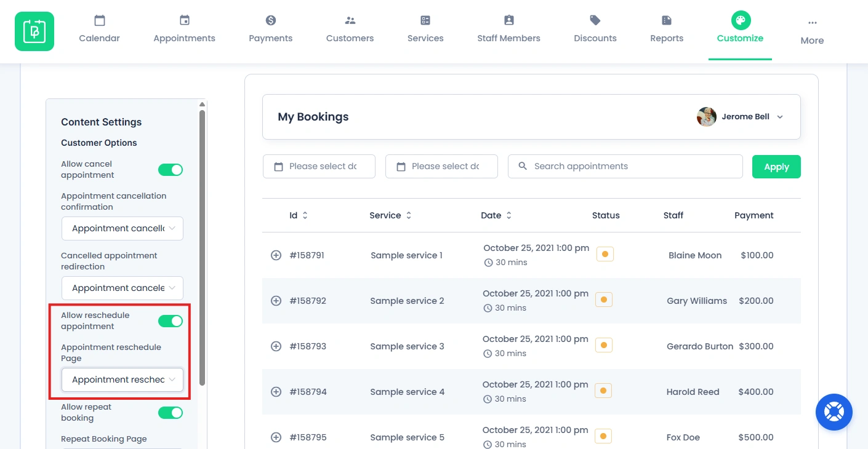Click the Apply button

coord(776,167)
